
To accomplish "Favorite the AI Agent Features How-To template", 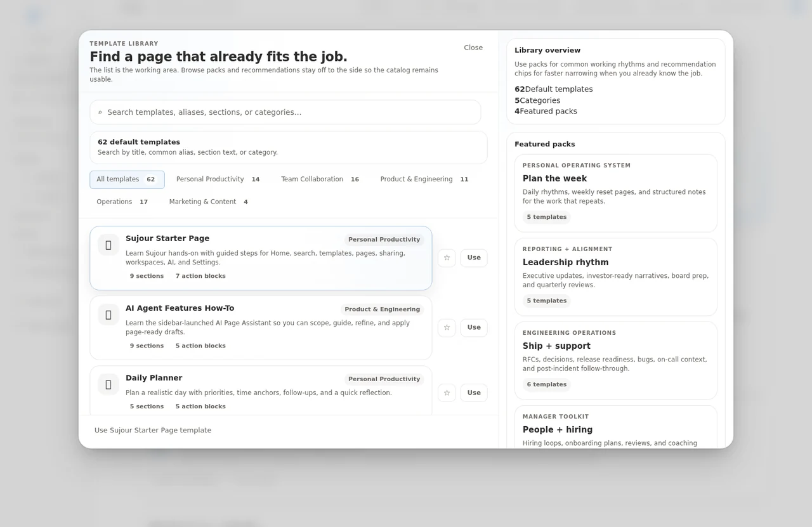I will tap(447, 328).
